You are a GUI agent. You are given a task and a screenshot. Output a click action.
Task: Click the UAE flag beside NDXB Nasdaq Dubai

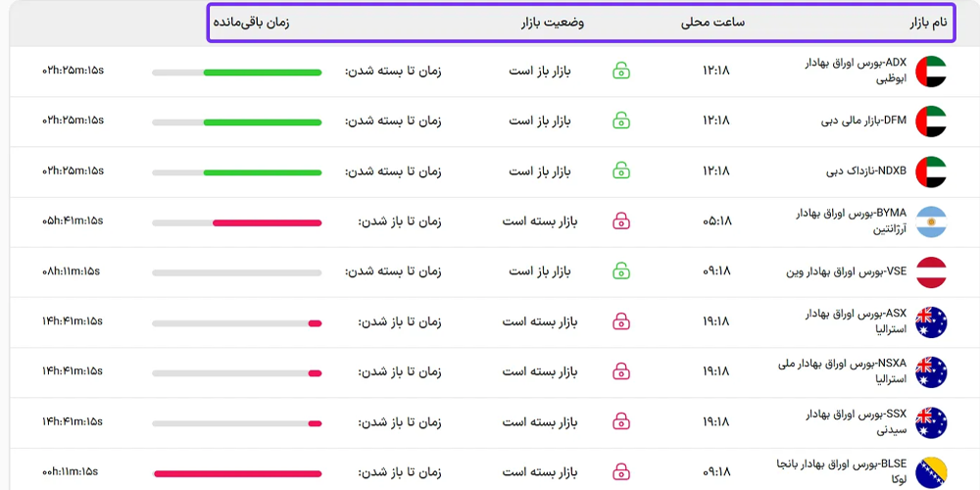tap(930, 171)
